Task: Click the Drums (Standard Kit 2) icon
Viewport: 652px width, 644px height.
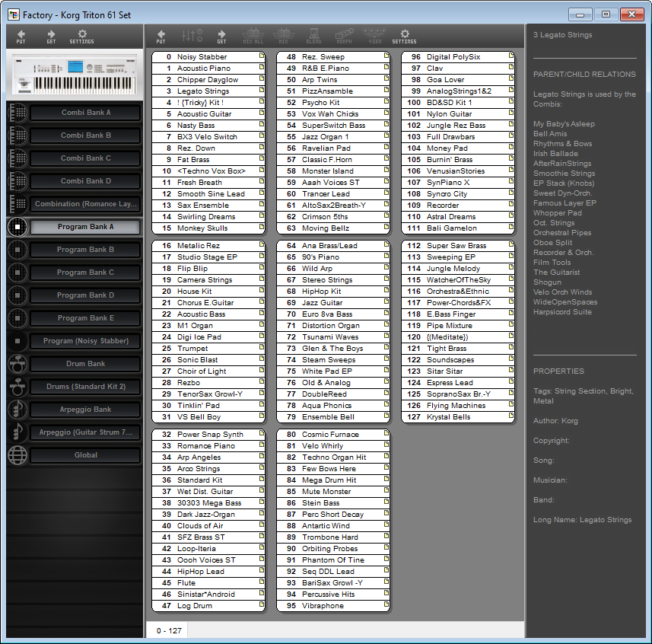Action: point(17,387)
